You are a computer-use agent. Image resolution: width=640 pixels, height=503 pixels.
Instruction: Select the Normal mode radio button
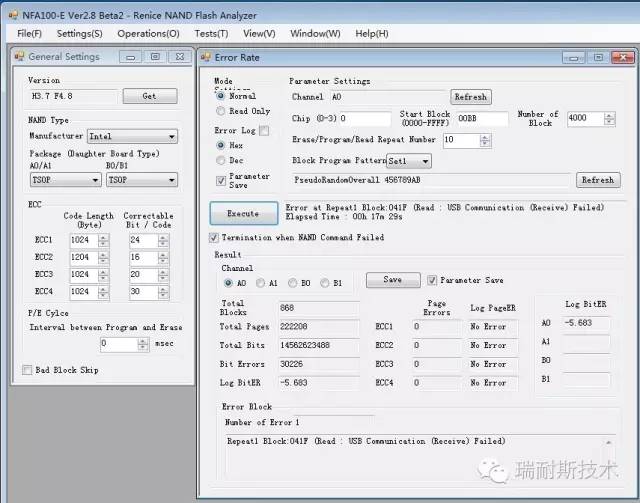221,96
